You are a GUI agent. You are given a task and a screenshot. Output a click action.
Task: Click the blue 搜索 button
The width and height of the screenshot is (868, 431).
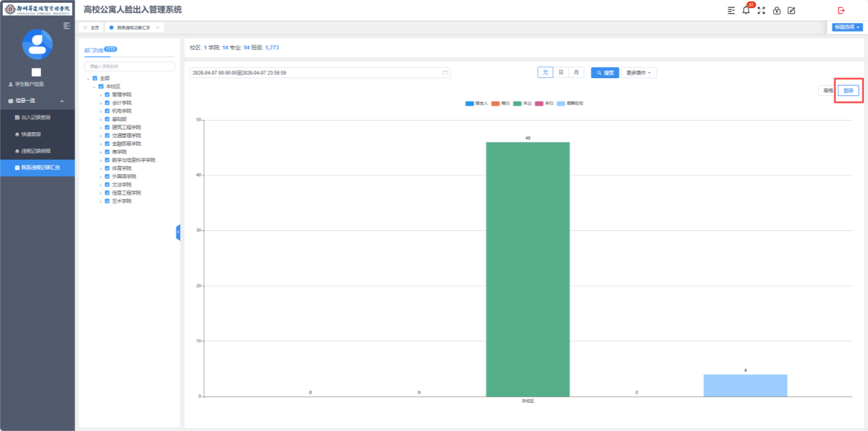604,73
